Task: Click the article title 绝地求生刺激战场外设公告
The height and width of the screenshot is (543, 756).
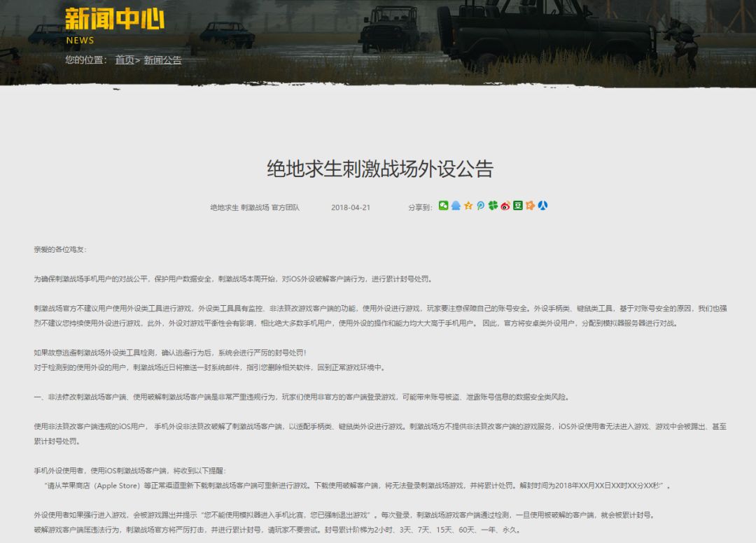Action: [380, 169]
